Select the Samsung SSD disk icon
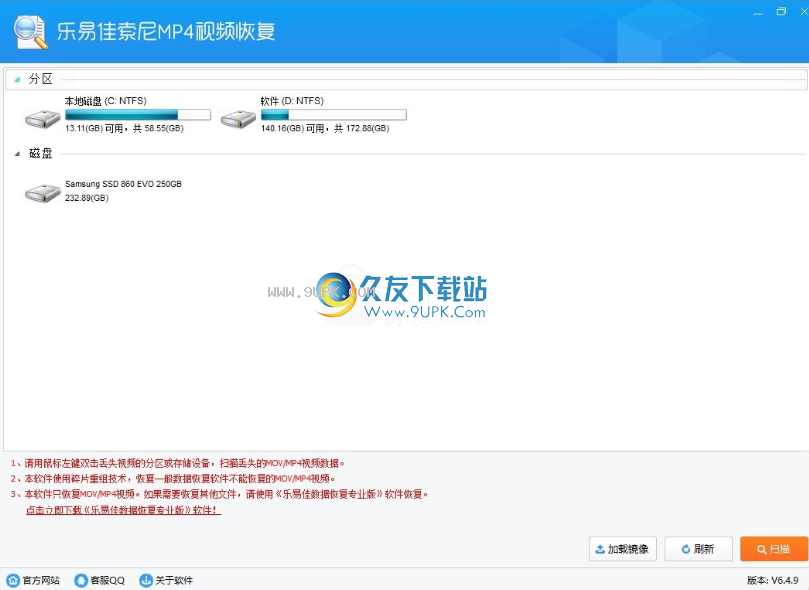The width and height of the screenshot is (809, 590). pyautogui.click(x=43, y=193)
